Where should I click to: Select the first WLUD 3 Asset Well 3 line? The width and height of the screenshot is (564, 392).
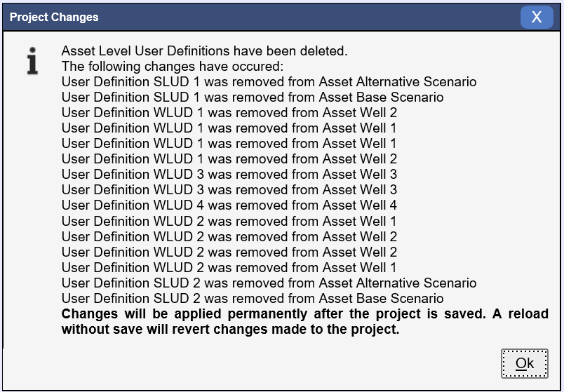click(x=229, y=174)
